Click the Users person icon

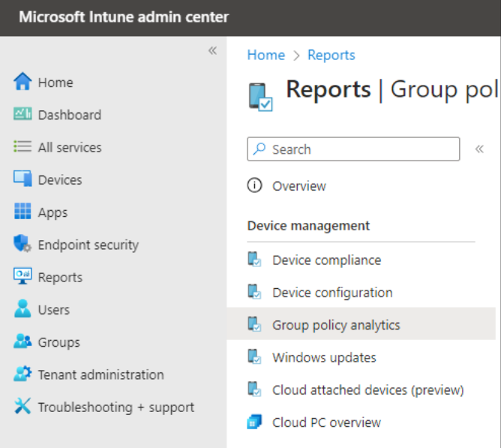click(22, 308)
